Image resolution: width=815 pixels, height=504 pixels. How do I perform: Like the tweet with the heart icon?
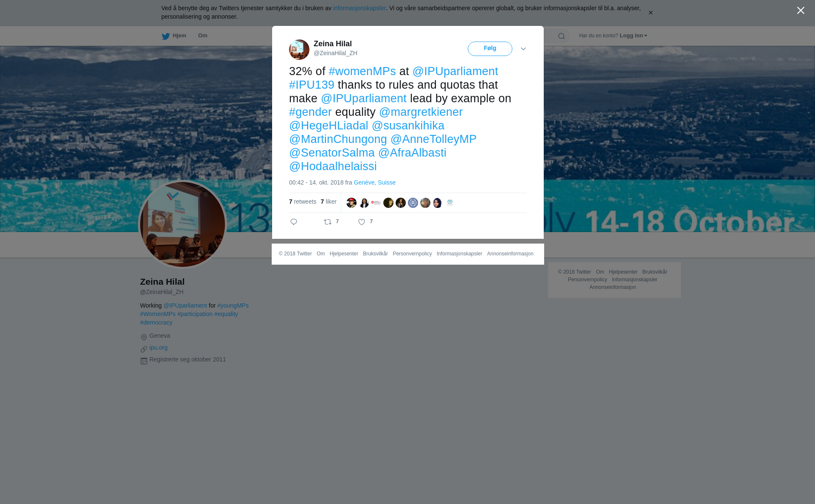362,222
